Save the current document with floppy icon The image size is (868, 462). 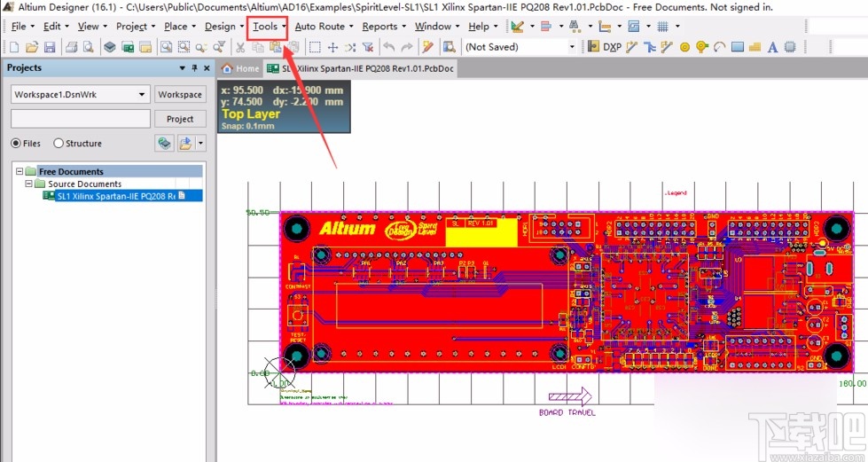point(50,47)
